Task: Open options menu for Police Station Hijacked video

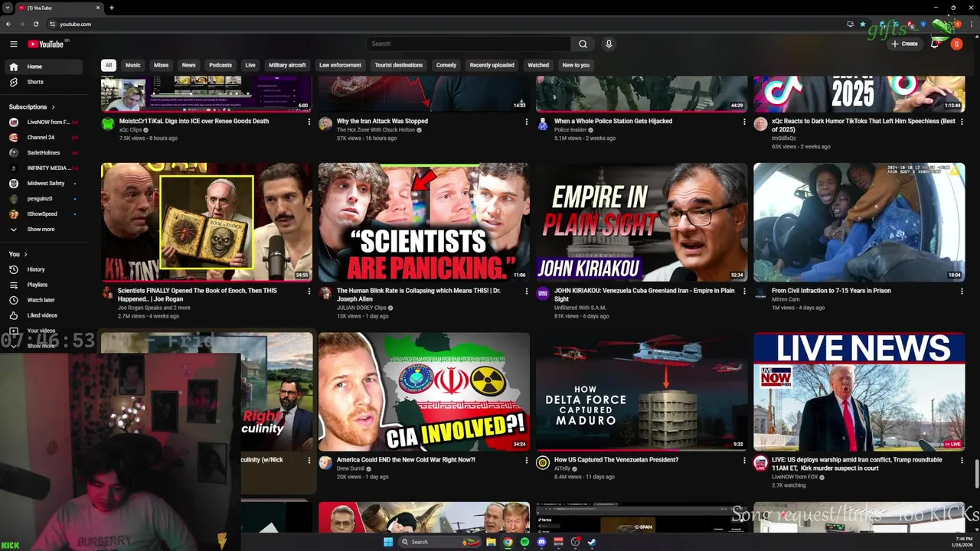Action: pyautogui.click(x=744, y=122)
